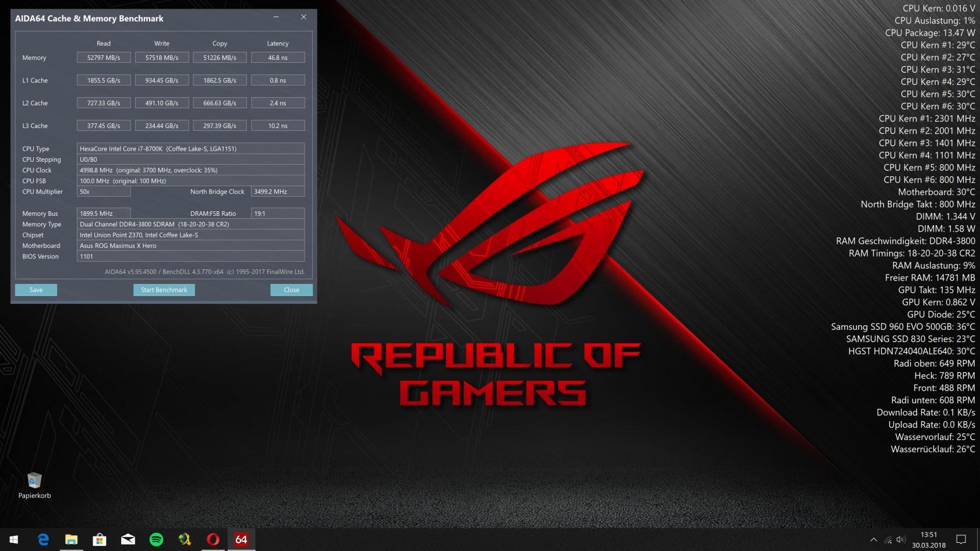Screen dimensions: 980x551
Task: Click RAM Timings 18-20-20-38 CR2 sensor line
Action: (912, 253)
